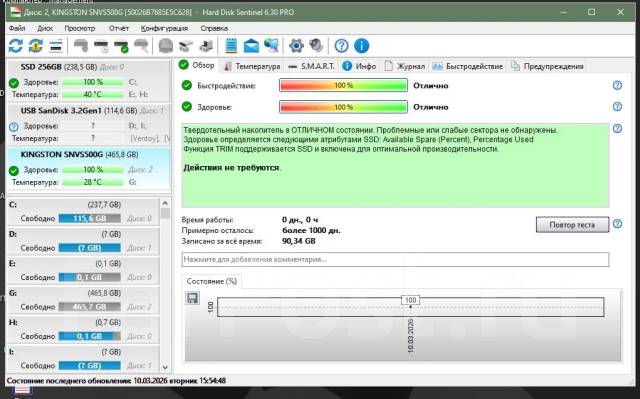Click the toolbar icon right of the gray dome icon
Screen dimensions: 640x399
point(186,46)
